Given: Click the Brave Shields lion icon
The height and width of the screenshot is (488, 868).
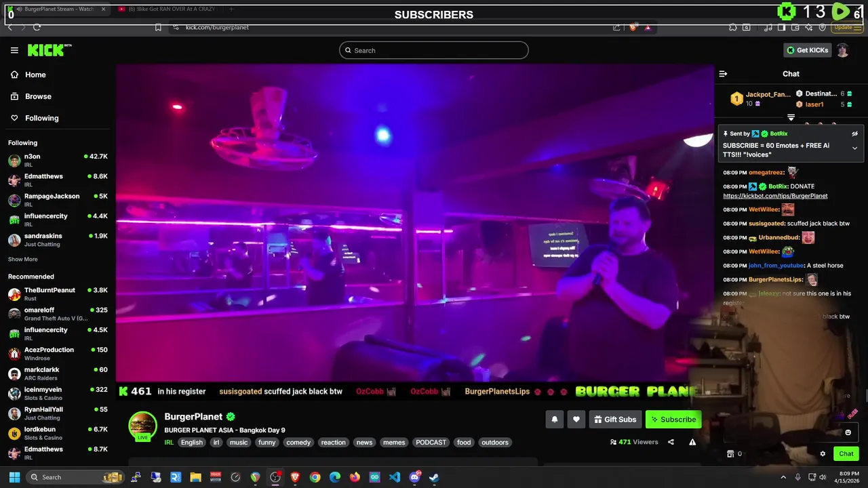Looking at the screenshot, I should (x=633, y=27).
